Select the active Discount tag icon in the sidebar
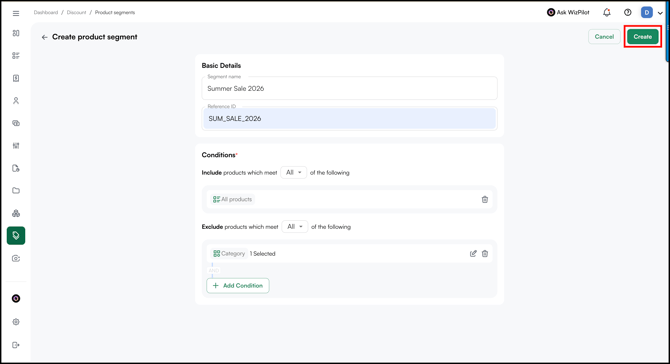670x364 pixels. 16,235
